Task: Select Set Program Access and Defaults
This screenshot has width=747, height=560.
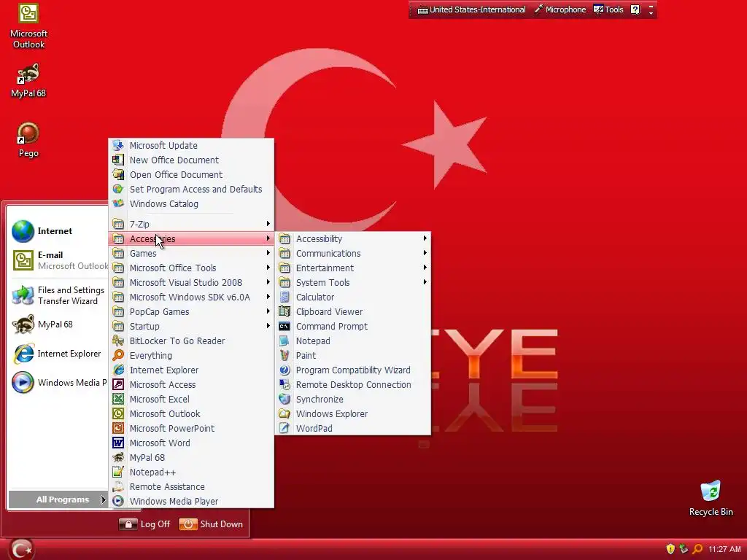Action: click(x=191, y=189)
